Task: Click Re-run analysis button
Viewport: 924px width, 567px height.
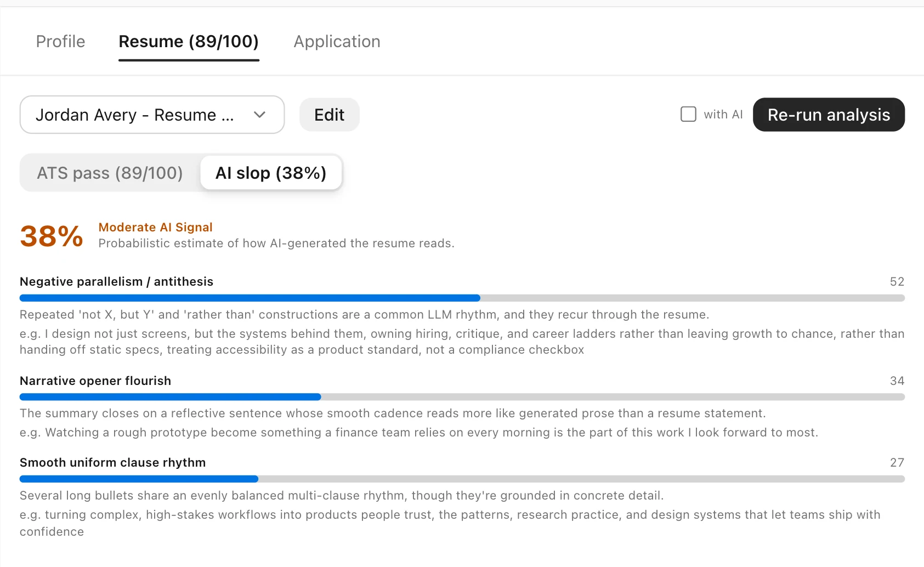Action: (829, 115)
